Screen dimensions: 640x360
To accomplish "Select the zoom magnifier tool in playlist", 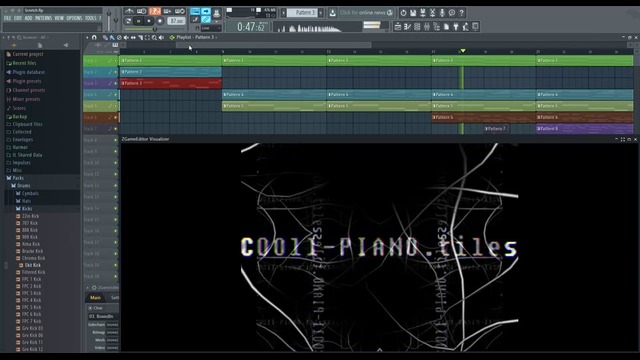I will 154,38.
